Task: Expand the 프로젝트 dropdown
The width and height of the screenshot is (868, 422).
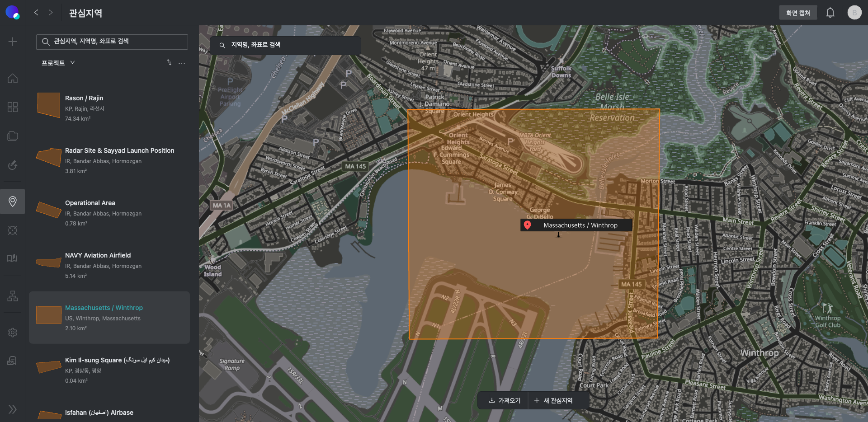Action: tap(58, 63)
